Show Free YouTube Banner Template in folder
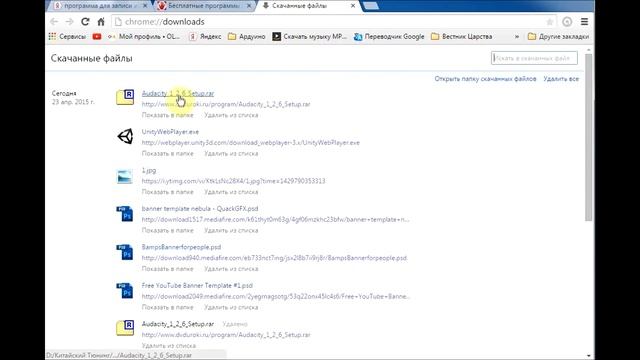 [x=167, y=307]
